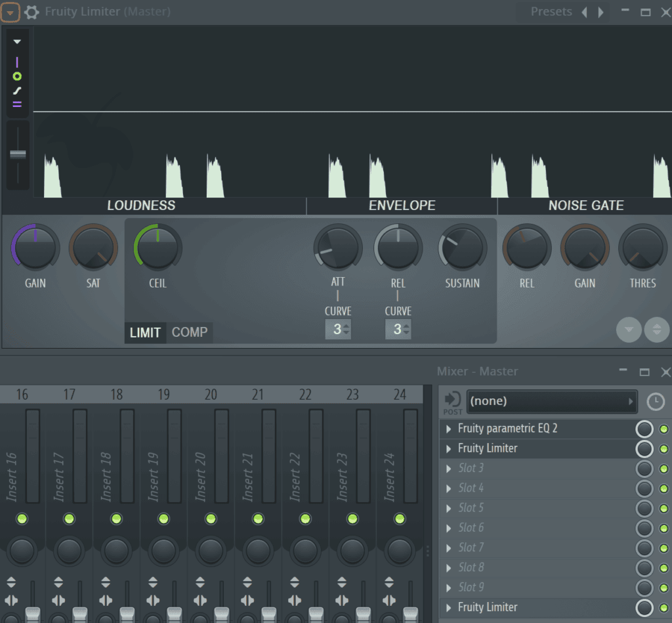Expand the Slot 6 arrow
Viewport: 672px width, 623px height.
[449, 528]
